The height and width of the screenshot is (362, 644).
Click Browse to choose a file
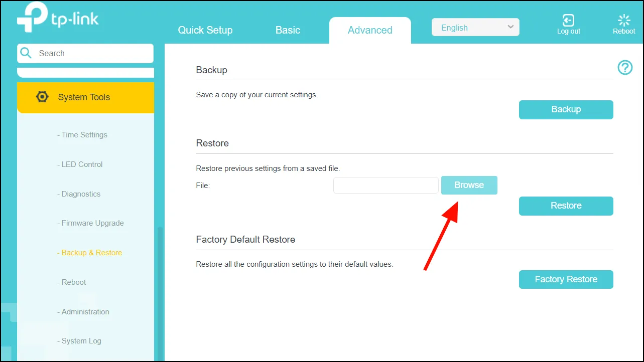tap(469, 185)
